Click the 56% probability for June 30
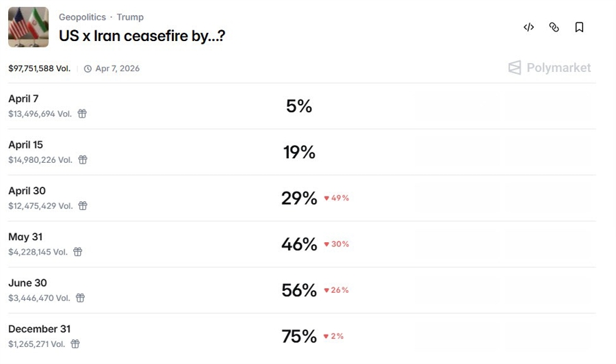The width and height of the screenshot is (616, 364). [x=299, y=290]
